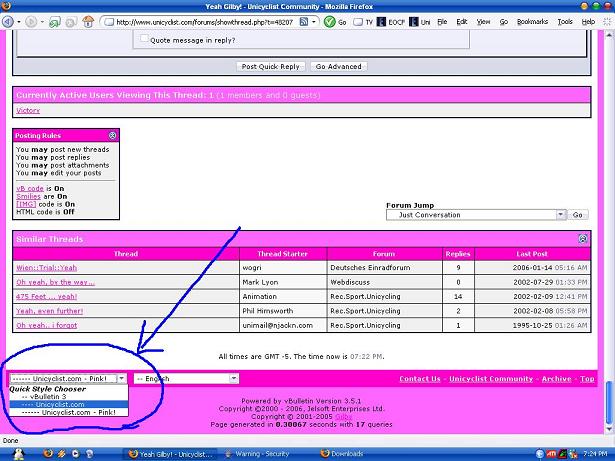The width and height of the screenshot is (615, 461).
Task: Click the Go Advanced button
Action: pos(338,67)
